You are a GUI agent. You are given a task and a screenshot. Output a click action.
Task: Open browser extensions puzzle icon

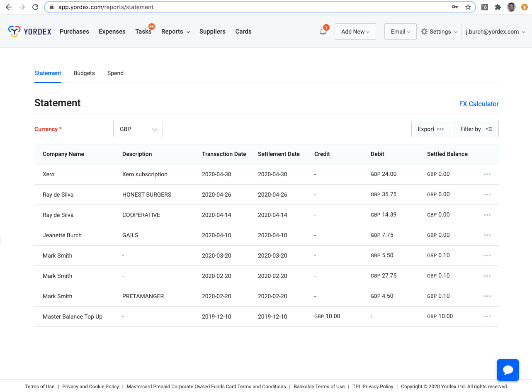[498, 7]
